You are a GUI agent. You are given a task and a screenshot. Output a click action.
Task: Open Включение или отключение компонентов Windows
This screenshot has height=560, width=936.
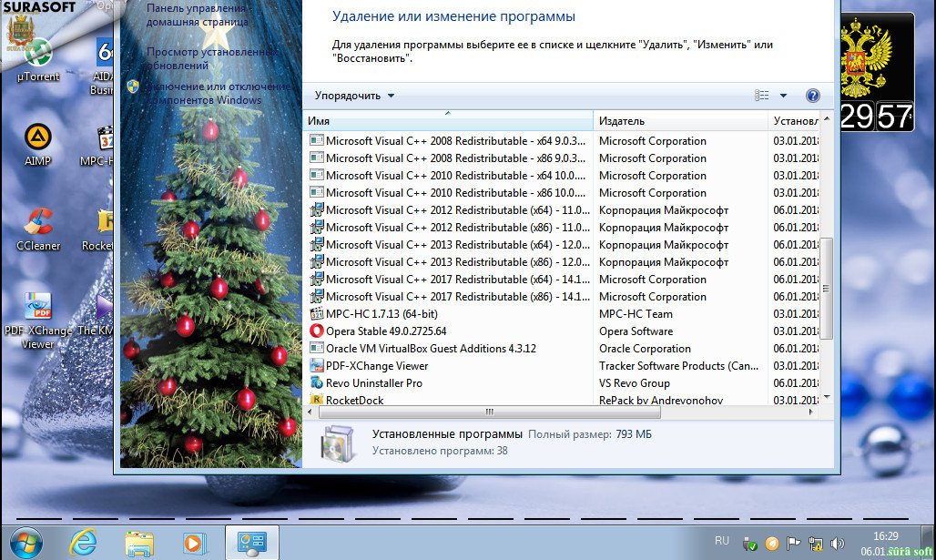(218, 93)
